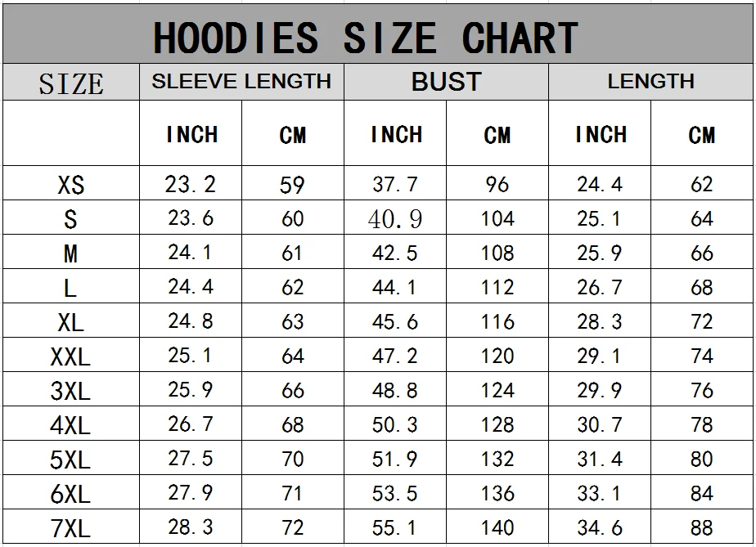The width and height of the screenshot is (756, 547).
Task: Select the BUST column header
Action: (x=446, y=82)
